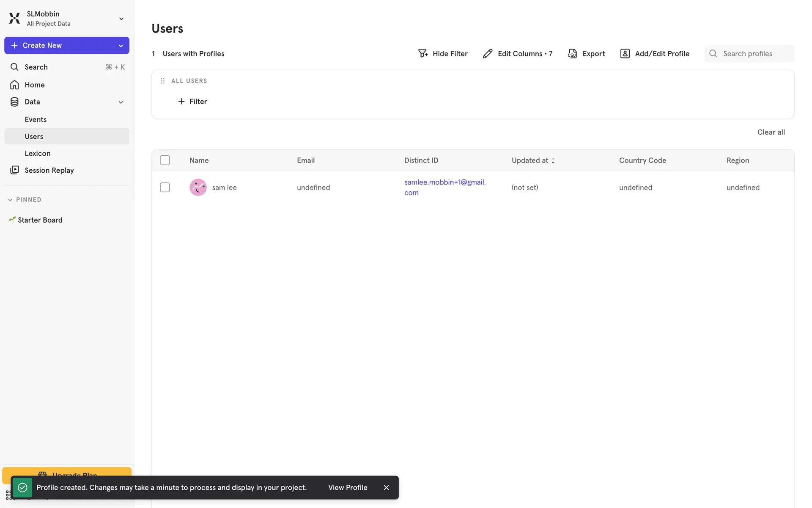Click the Clear all link
The image size is (812, 508).
click(771, 132)
